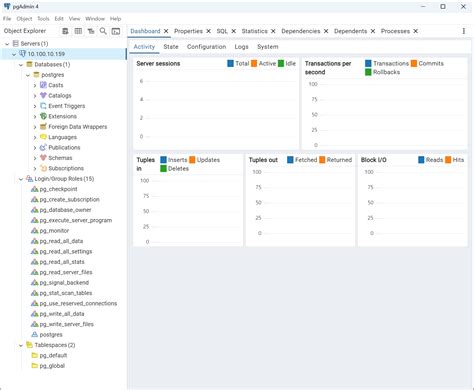The height and width of the screenshot is (390, 474).
Task: Toggle the Rollbacks legend entry
Action: 382,72
